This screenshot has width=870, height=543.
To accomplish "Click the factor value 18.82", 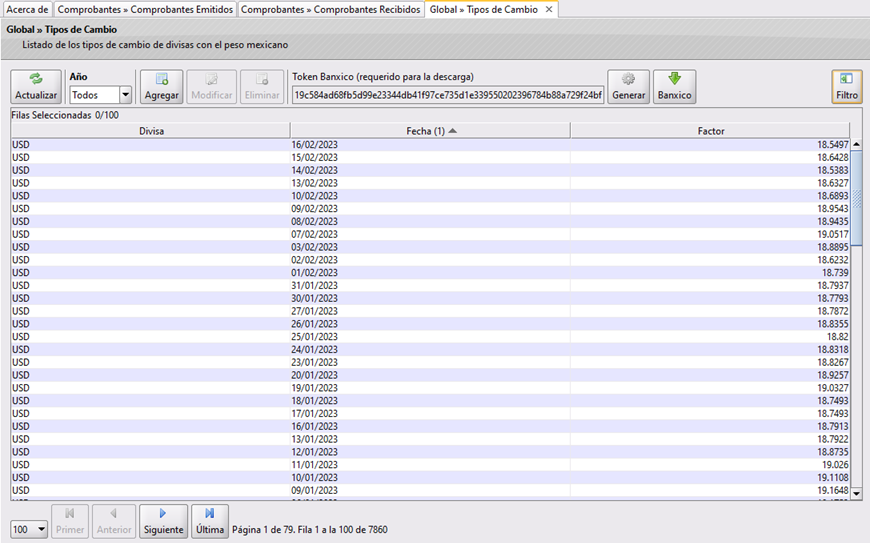I will [x=838, y=337].
